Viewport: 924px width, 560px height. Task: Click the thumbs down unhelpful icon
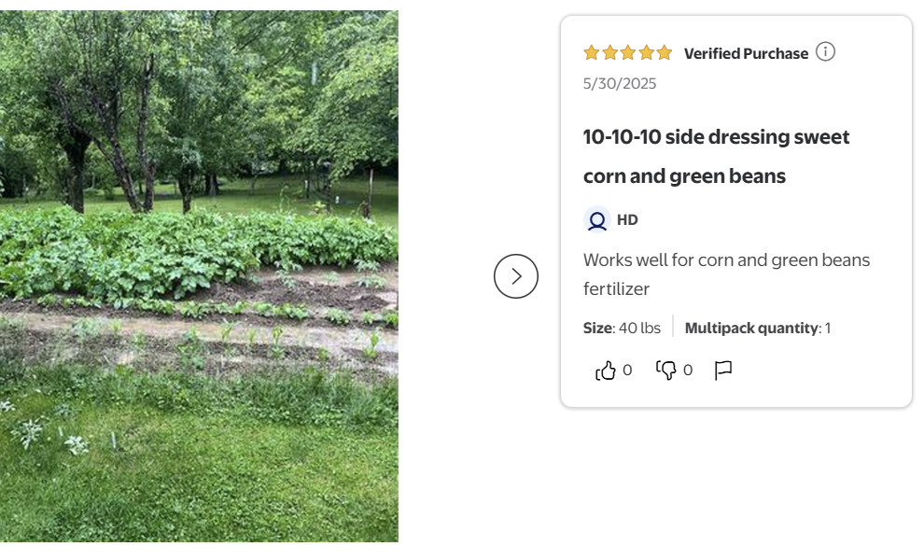(666, 371)
